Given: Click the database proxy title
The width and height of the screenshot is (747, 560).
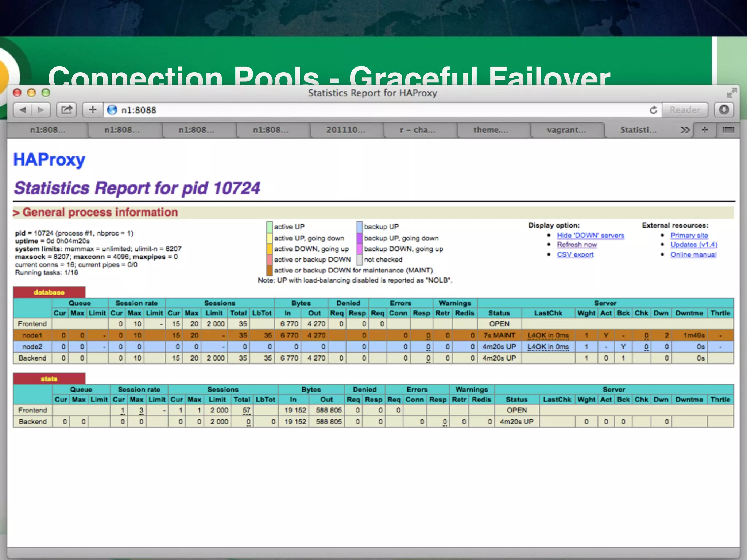Looking at the screenshot, I should (49, 292).
